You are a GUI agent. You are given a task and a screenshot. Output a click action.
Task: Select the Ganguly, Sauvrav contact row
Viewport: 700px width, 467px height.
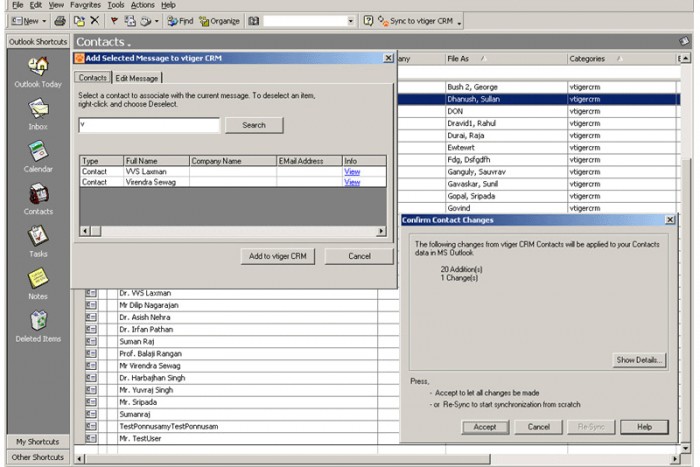pyautogui.click(x=538, y=172)
